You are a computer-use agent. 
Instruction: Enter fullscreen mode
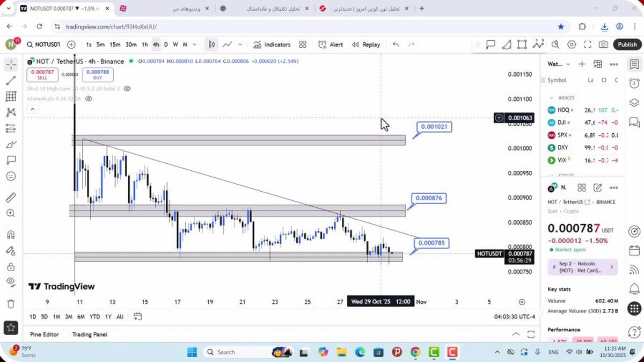[x=588, y=45]
